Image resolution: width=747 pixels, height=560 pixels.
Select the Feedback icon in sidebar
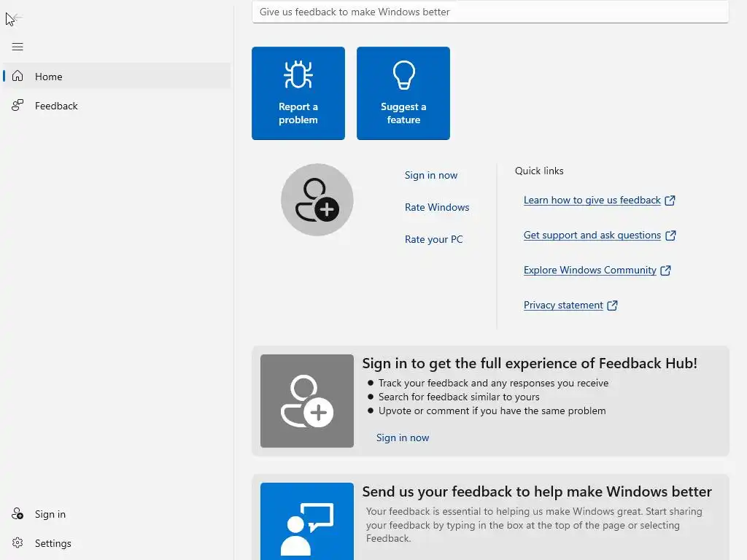[x=18, y=105]
